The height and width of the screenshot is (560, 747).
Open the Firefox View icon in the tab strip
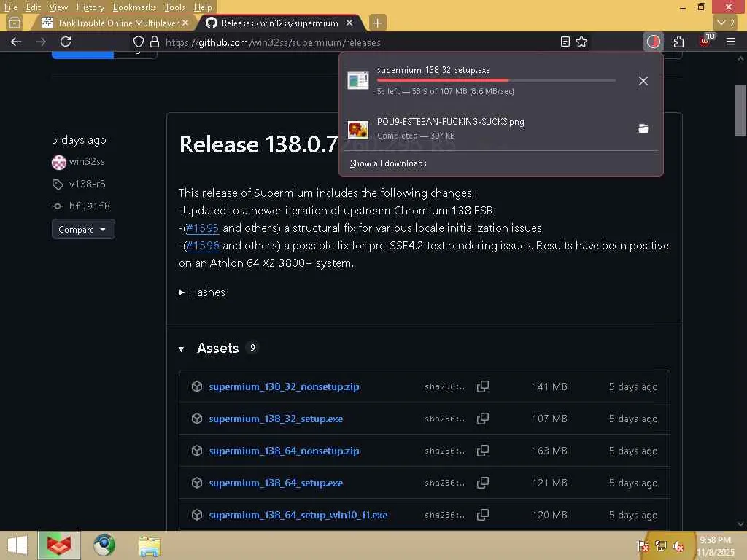(15, 23)
